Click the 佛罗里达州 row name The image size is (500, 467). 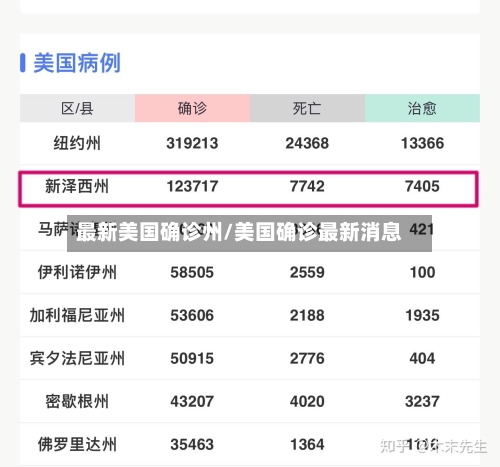(x=77, y=444)
